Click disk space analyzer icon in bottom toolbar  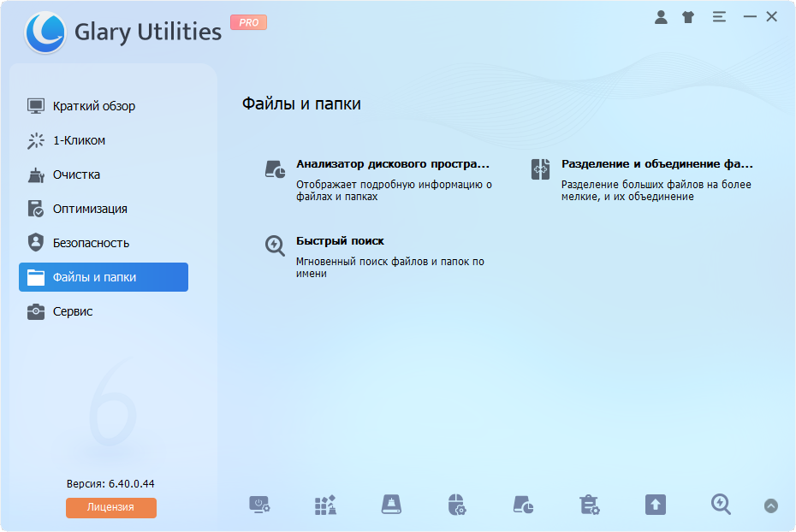(523, 505)
